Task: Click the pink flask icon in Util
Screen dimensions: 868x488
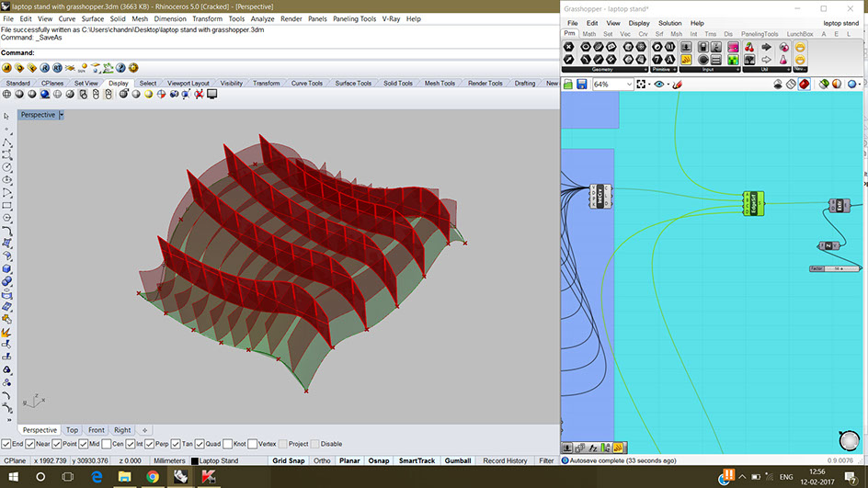Action: point(783,59)
